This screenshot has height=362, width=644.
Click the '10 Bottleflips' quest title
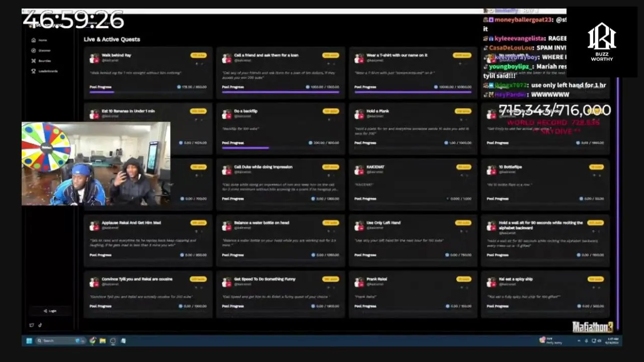(x=510, y=167)
